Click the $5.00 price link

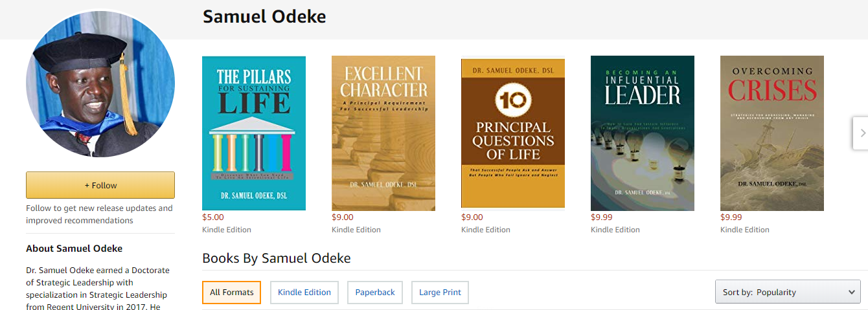coord(213,217)
